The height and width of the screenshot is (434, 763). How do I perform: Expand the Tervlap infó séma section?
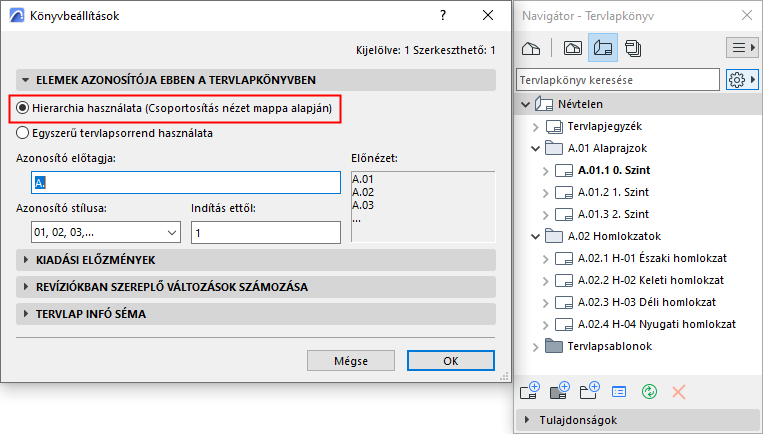(256, 314)
